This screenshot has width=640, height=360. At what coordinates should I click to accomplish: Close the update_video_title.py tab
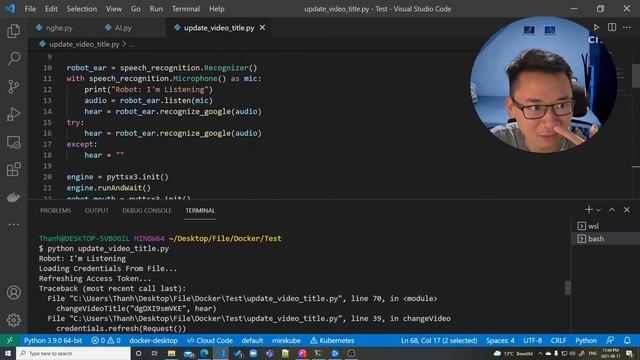(x=262, y=28)
